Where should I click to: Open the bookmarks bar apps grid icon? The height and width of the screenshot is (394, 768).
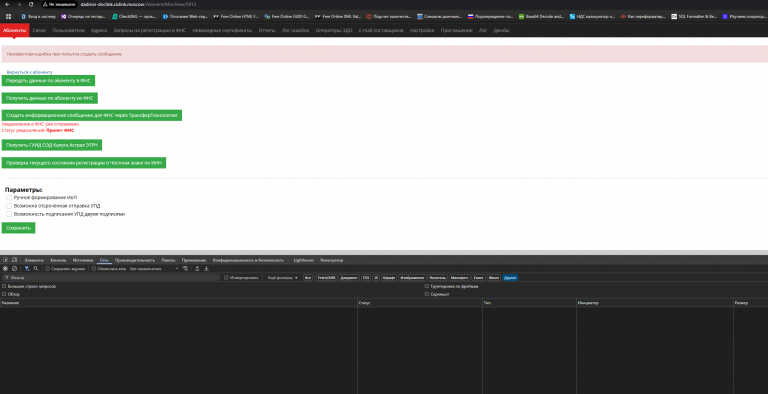(x=8, y=16)
